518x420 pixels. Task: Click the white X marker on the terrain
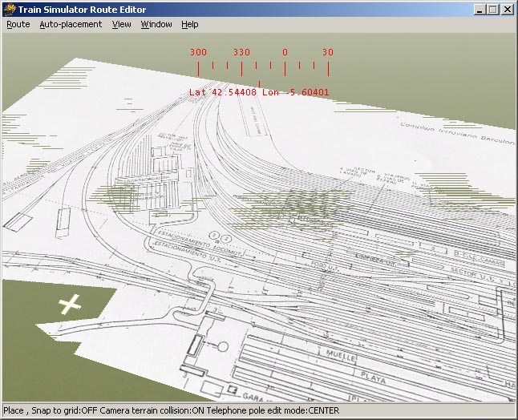coord(71,304)
